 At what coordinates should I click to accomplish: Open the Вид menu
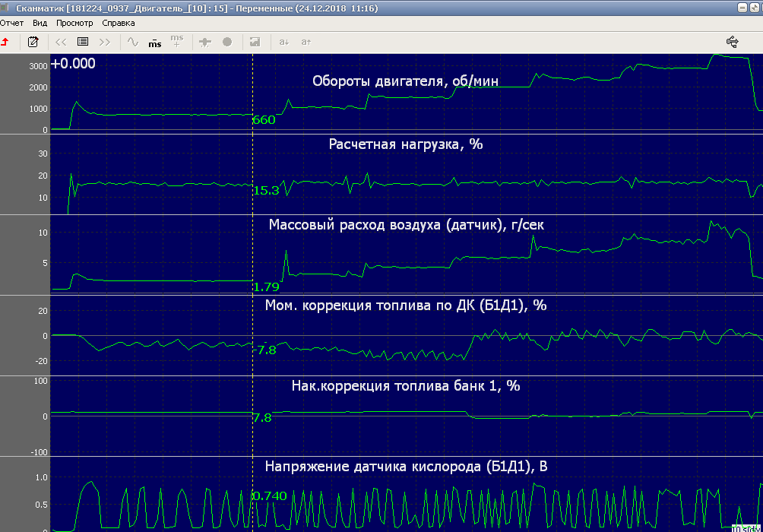pyautogui.click(x=40, y=23)
